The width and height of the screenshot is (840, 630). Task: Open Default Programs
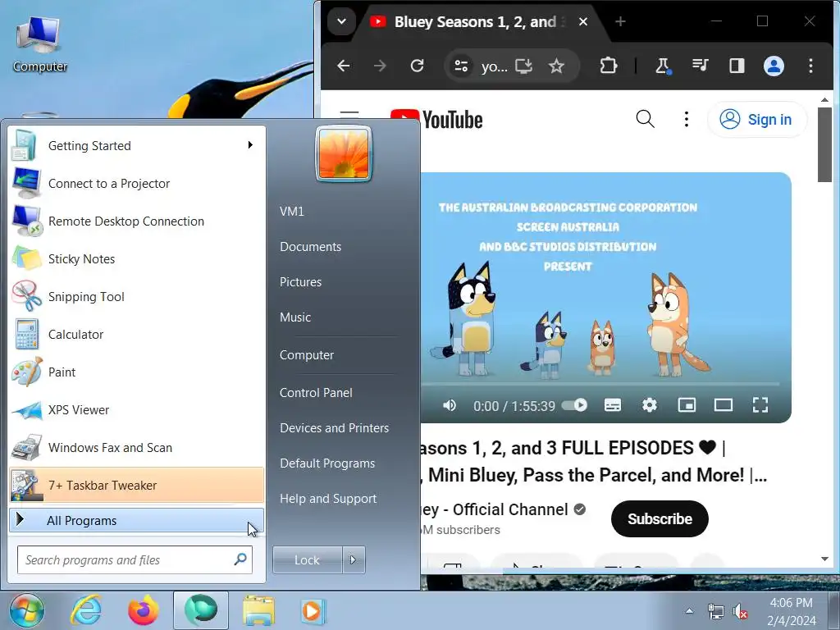[x=327, y=463]
